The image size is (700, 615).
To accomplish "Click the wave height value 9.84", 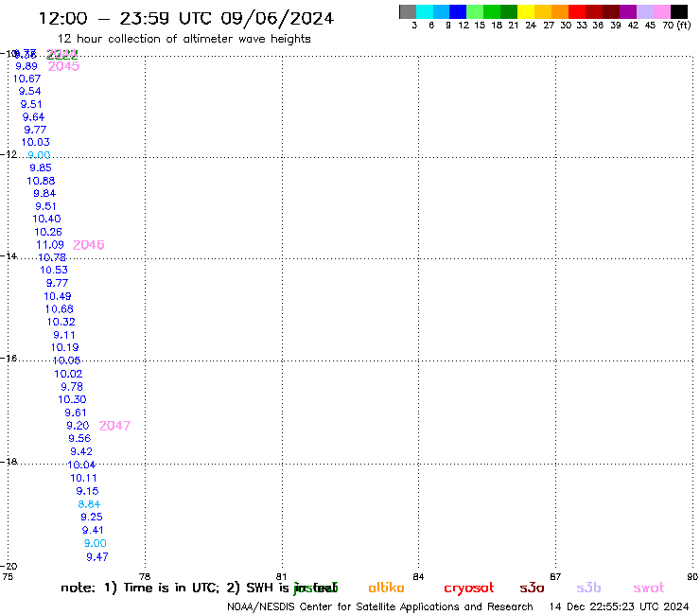I will tap(44, 193).
